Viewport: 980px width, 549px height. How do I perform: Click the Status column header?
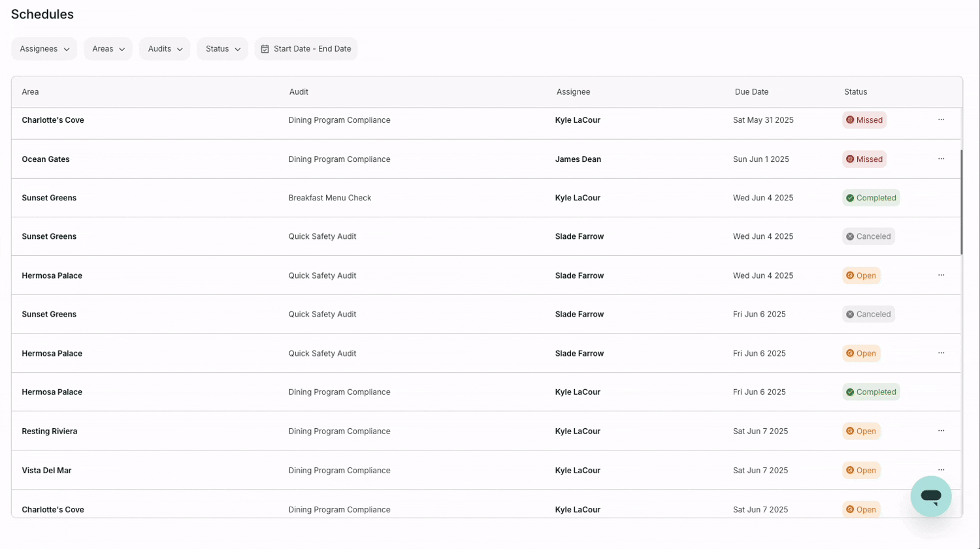point(855,92)
